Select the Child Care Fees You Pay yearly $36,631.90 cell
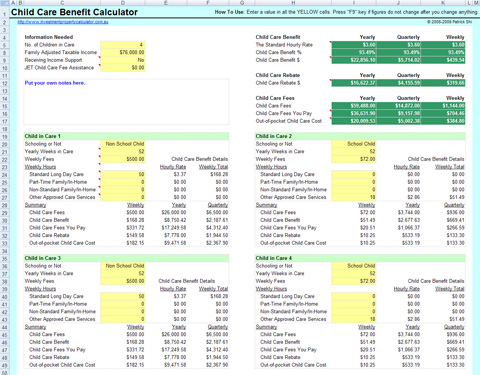The image size is (480, 375). (x=354, y=113)
